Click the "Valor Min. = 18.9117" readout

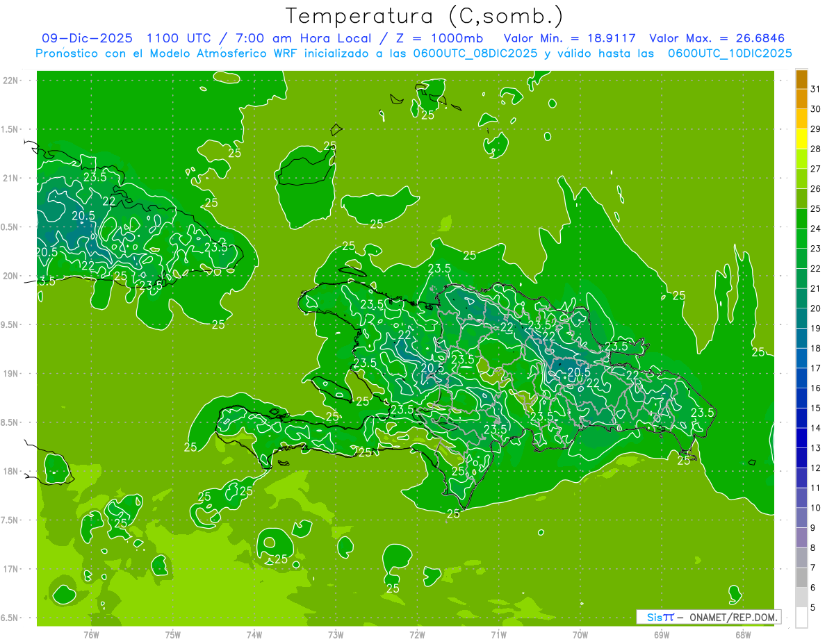click(570, 38)
